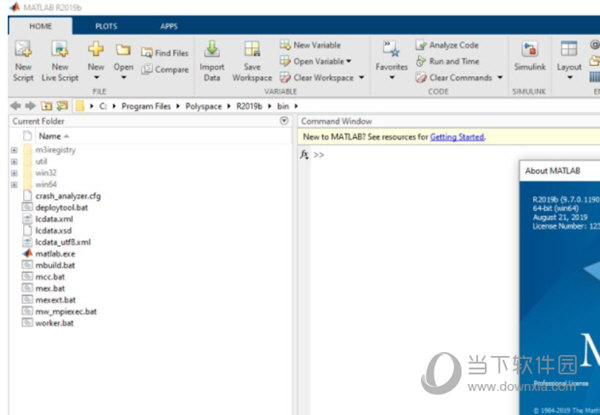Viewport: 600px width, 415px height.
Task: Click the Analyze Code tool
Action: click(x=453, y=45)
